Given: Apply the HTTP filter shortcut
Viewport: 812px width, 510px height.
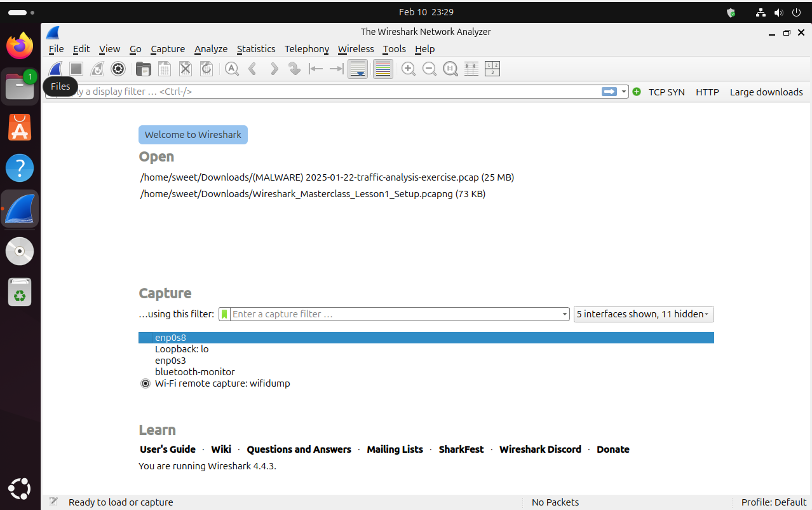Looking at the screenshot, I should [707, 92].
